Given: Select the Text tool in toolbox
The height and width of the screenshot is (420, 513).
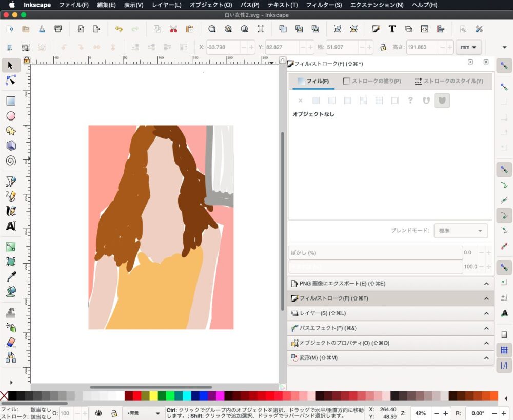Looking at the screenshot, I should pyautogui.click(x=11, y=226).
